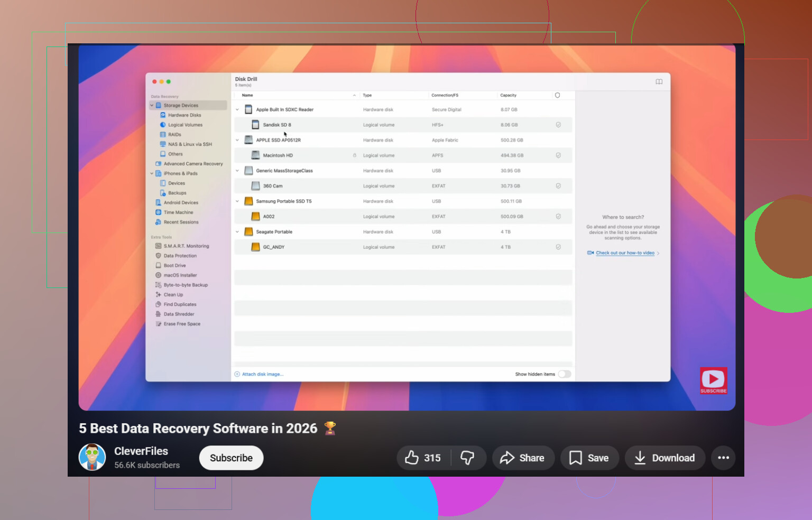Click the shield column header icon
The image size is (812, 520).
point(557,96)
